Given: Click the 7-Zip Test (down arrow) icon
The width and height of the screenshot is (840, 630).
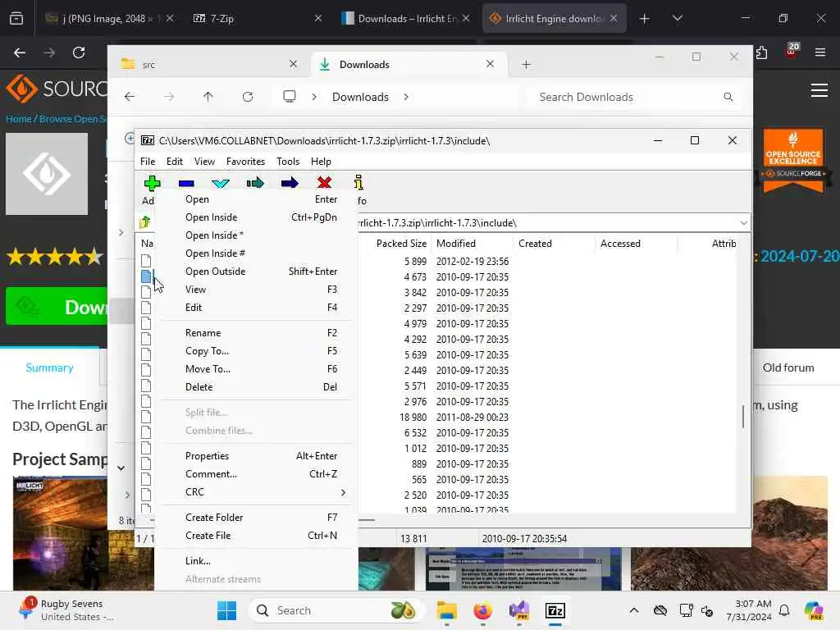Looking at the screenshot, I should pyautogui.click(x=221, y=183).
